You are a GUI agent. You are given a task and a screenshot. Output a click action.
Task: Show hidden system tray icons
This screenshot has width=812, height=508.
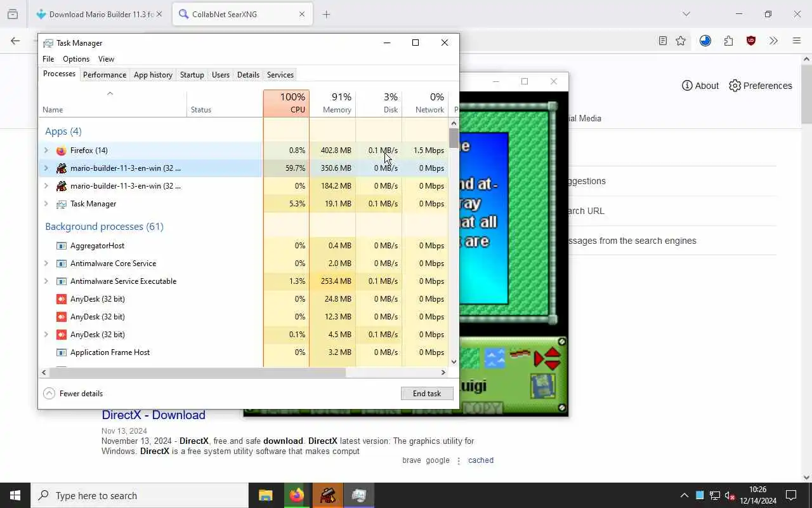[684, 495]
